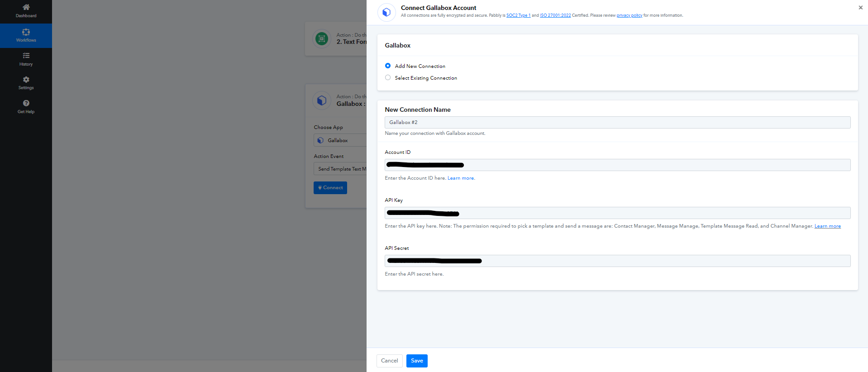868x372 pixels.
Task: Open the SOC2 Type 1 link
Action: pyautogui.click(x=518, y=15)
